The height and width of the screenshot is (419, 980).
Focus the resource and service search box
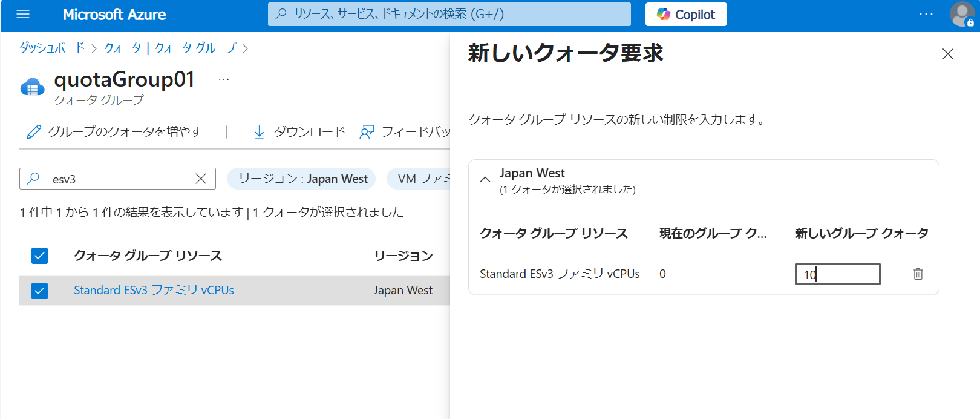coord(449,14)
